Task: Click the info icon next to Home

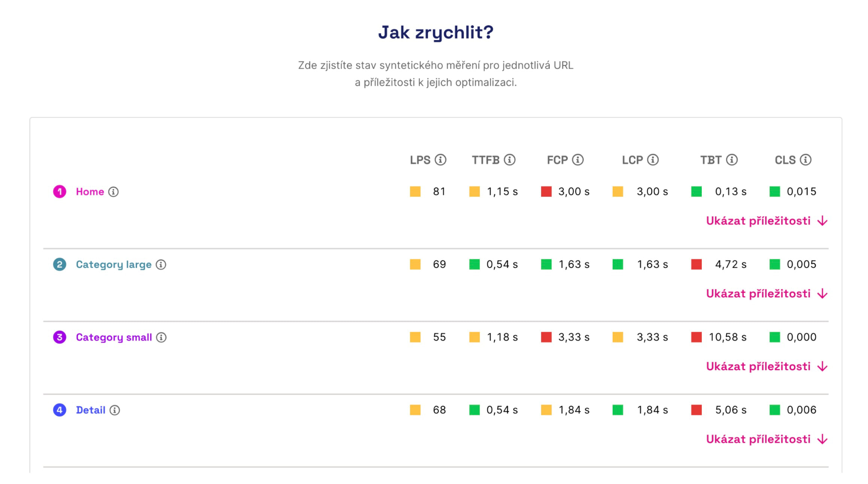Action: [113, 192]
